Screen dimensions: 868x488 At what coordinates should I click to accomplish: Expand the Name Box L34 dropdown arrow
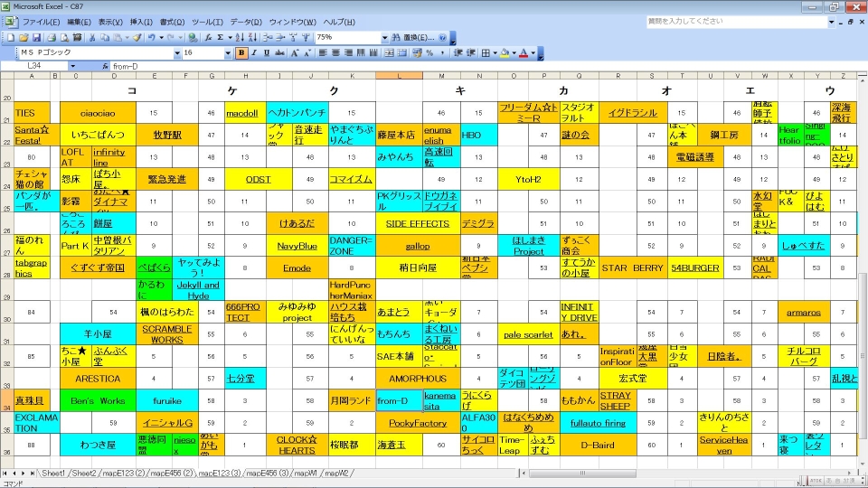click(x=72, y=66)
